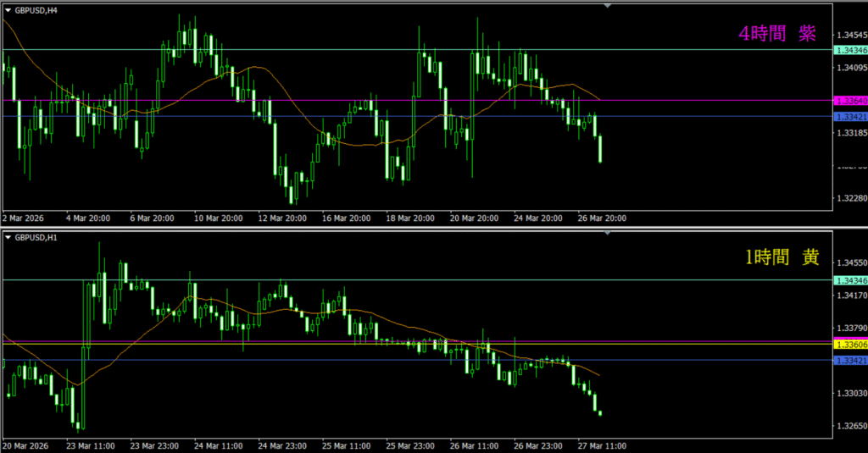Select blue 1.33421 price tag on H4 chart

[x=850, y=116]
